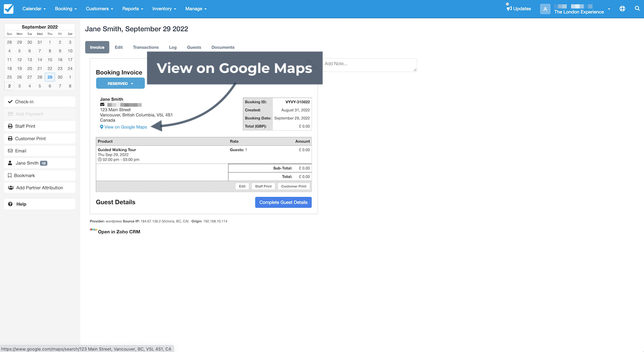Click the Source IP 184.67.136.2 text
The image size is (644, 352).
point(165,221)
